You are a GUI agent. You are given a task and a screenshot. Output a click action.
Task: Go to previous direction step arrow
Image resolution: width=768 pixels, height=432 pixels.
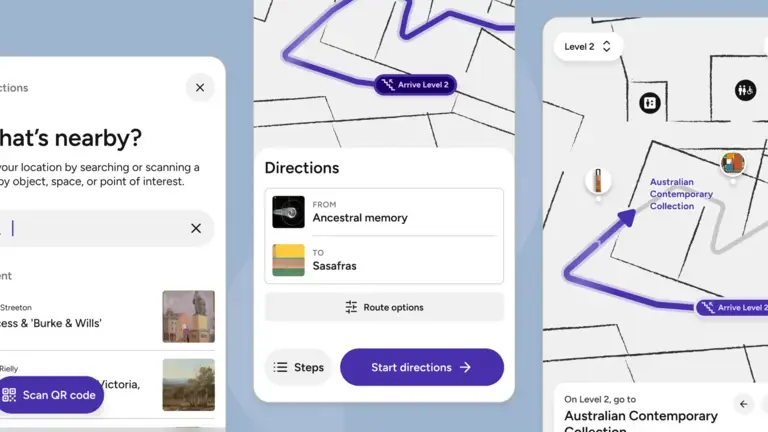click(x=743, y=404)
